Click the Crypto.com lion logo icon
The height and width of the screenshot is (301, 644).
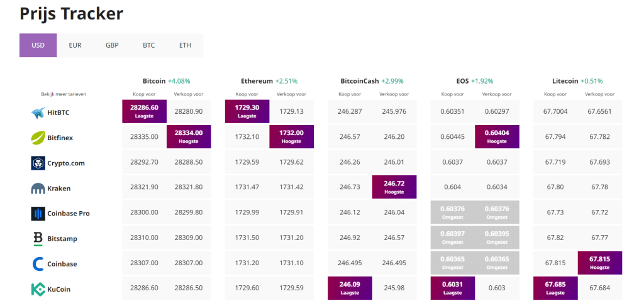(38, 163)
